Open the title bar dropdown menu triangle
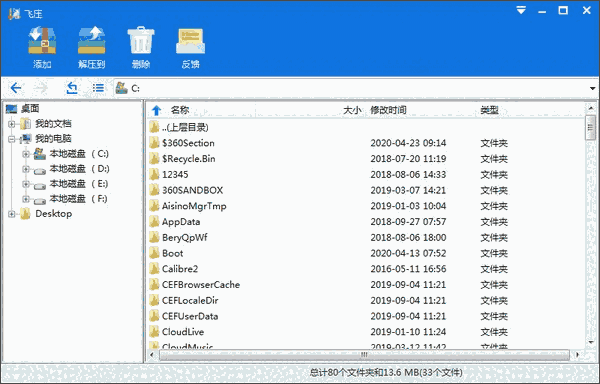Viewport: 600px width, 384px height. click(x=521, y=10)
